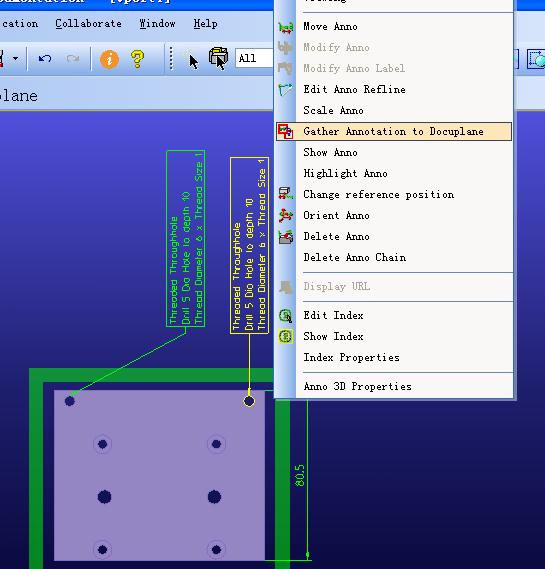Click the Modify Anno icon
This screenshot has height=569, width=545.
coord(285,48)
